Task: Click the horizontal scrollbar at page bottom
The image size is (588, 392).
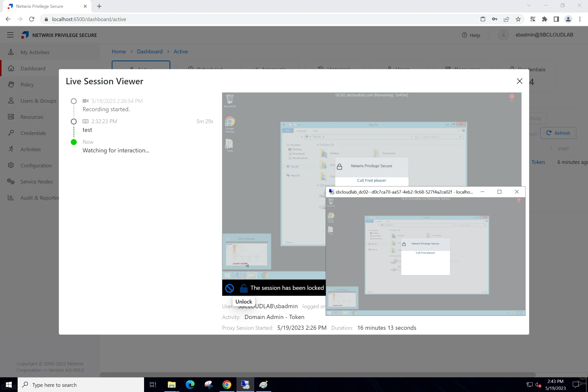Action: 318,375
